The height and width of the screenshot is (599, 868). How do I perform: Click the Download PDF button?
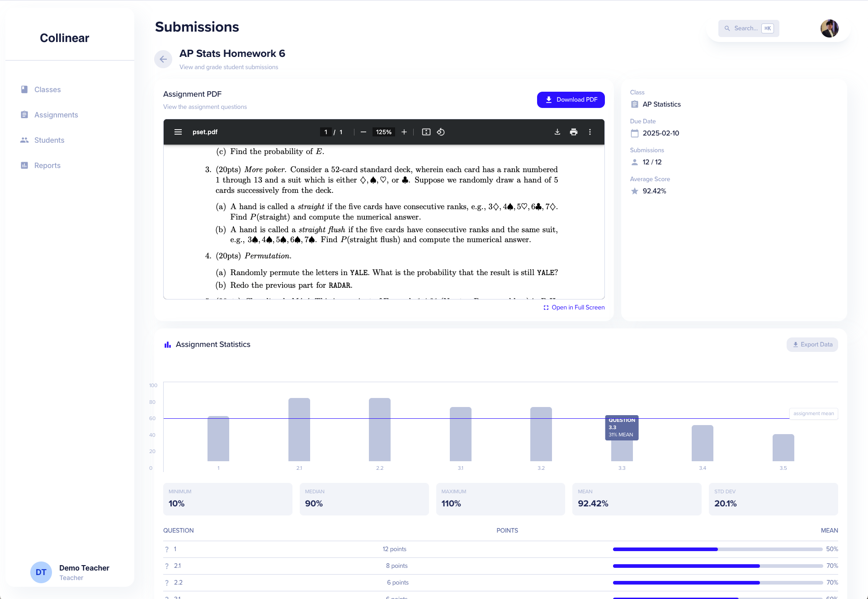(570, 99)
